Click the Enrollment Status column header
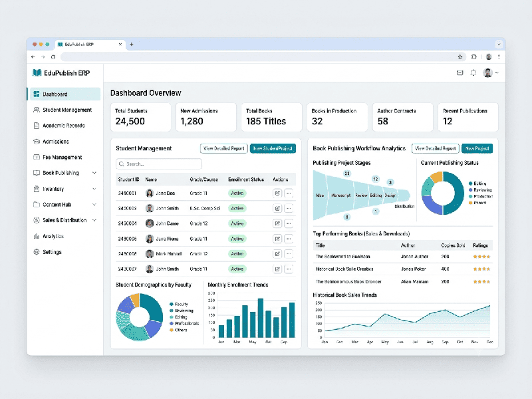This screenshot has height=399, width=532. click(x=246, y=180)
